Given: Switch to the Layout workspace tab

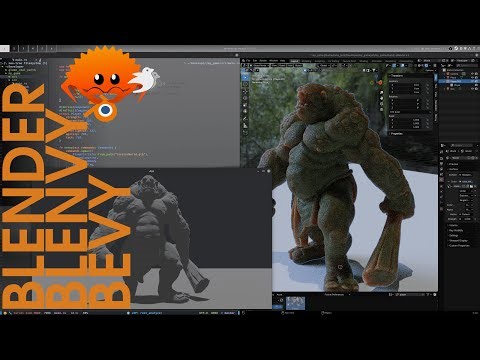Looking at the screenshot, I should (295, 61).
